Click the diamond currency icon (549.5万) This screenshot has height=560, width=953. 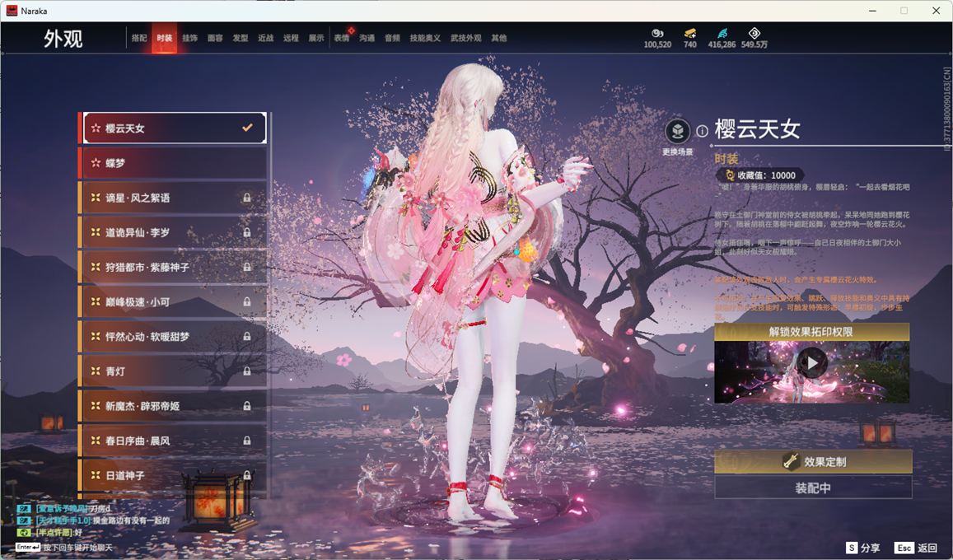coord(754,34)
